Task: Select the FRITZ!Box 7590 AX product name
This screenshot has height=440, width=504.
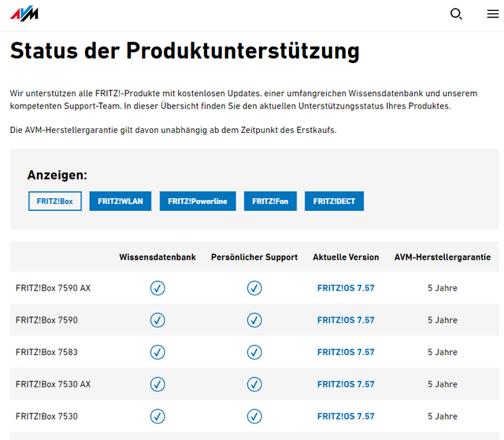Action: pyautogui.click(x=53, y=288)
